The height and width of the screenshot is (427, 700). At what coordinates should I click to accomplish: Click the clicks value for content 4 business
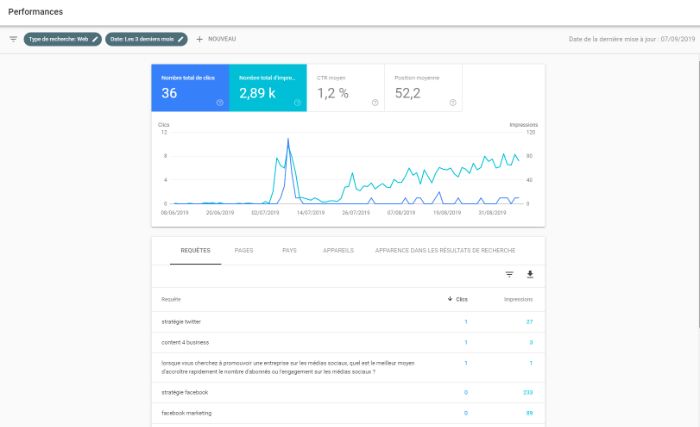(x=466, y=343)
